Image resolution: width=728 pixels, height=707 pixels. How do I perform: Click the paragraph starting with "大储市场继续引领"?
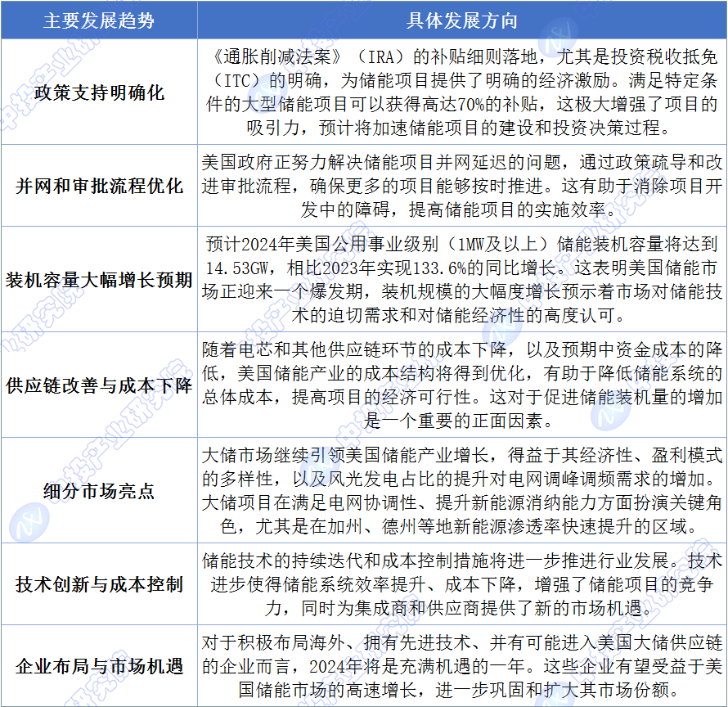(x=462, y=491)
